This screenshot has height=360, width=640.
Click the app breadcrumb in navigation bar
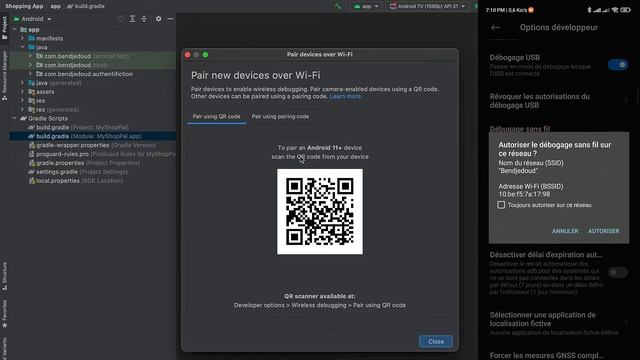point(56,6)
